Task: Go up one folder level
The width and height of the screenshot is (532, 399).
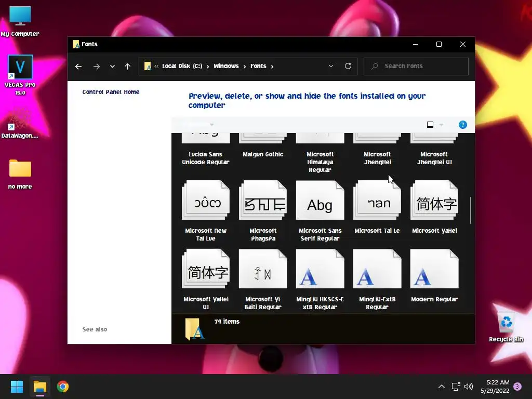Action: pos(128,66)
